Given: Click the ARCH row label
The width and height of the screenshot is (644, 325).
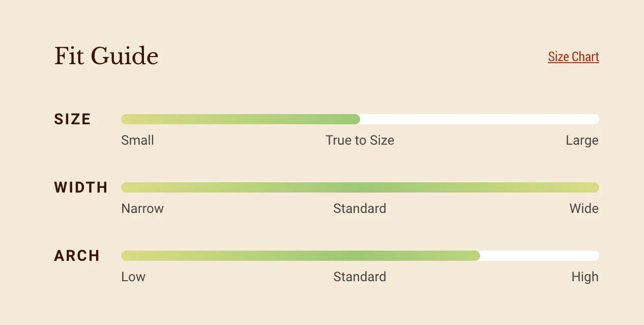Looking at the screenshot, I should click(77, 256).
